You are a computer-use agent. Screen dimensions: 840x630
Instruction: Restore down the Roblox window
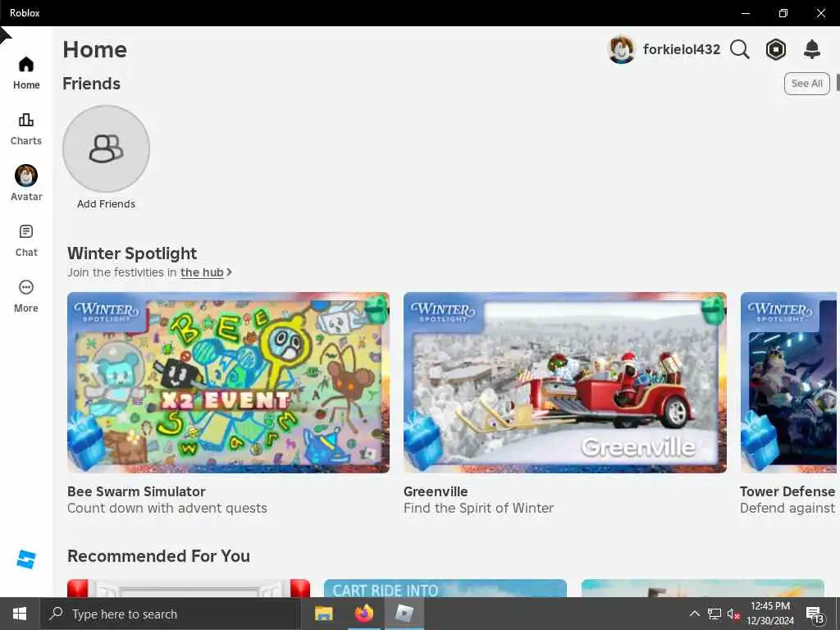point(783,13)
